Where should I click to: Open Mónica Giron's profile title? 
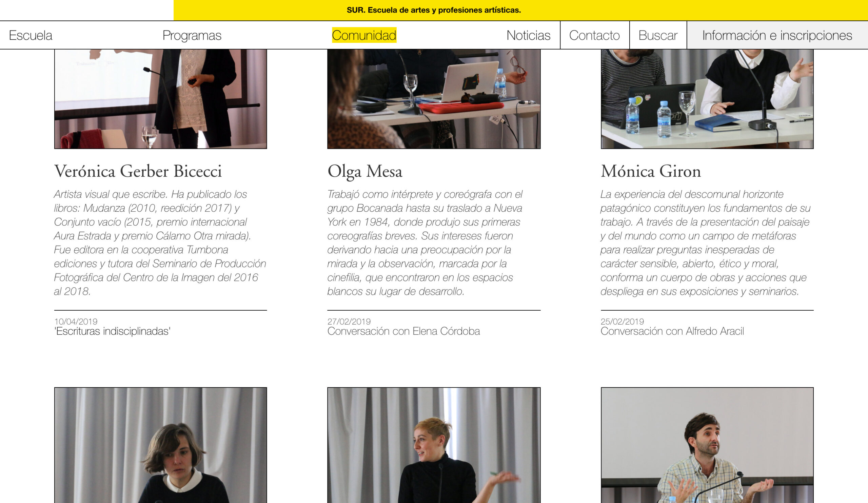tap(651, 171)
